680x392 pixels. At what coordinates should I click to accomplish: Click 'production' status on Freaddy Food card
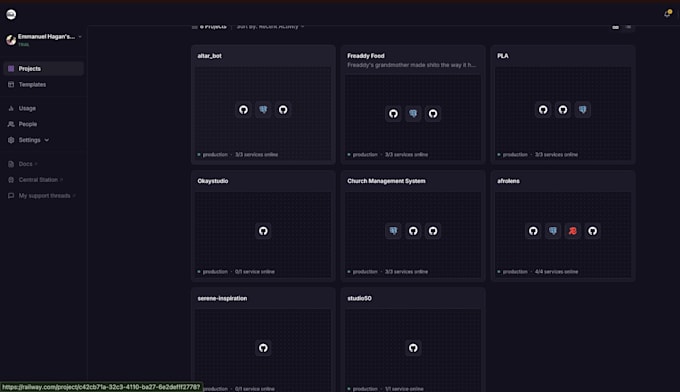coord(365,154)
